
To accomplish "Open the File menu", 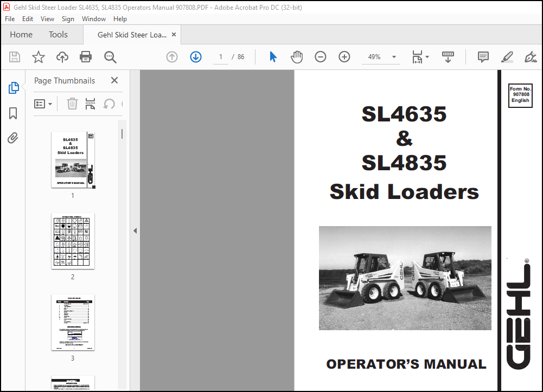I will coord(10,18).
